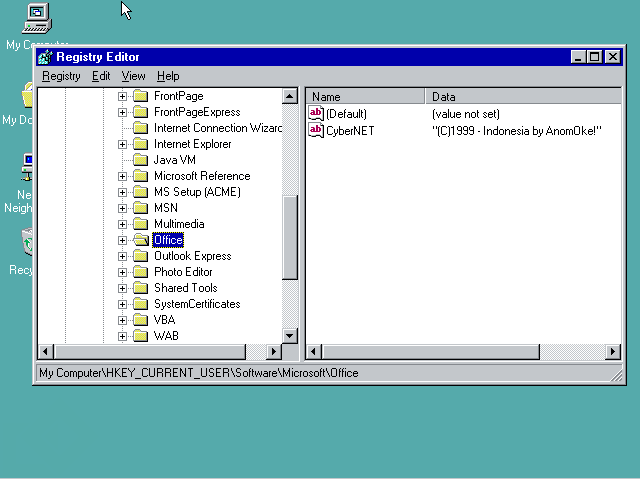Expand the FrontPageExpress key

122,112
